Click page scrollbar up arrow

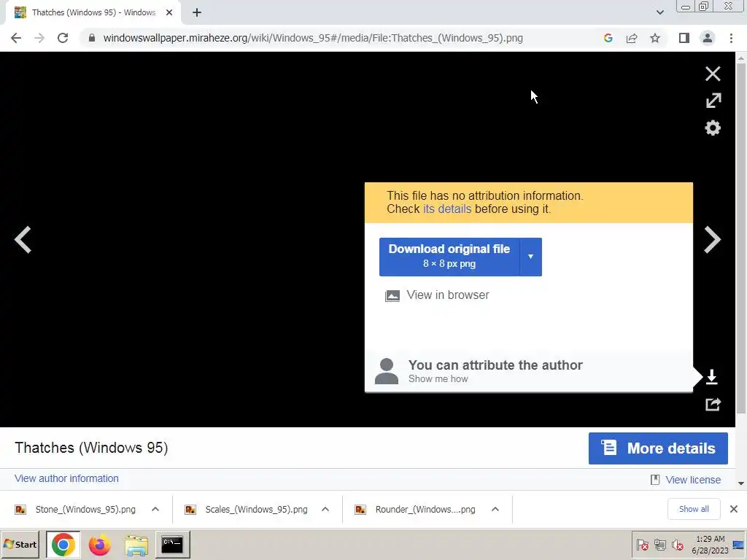tap(741, 58)
